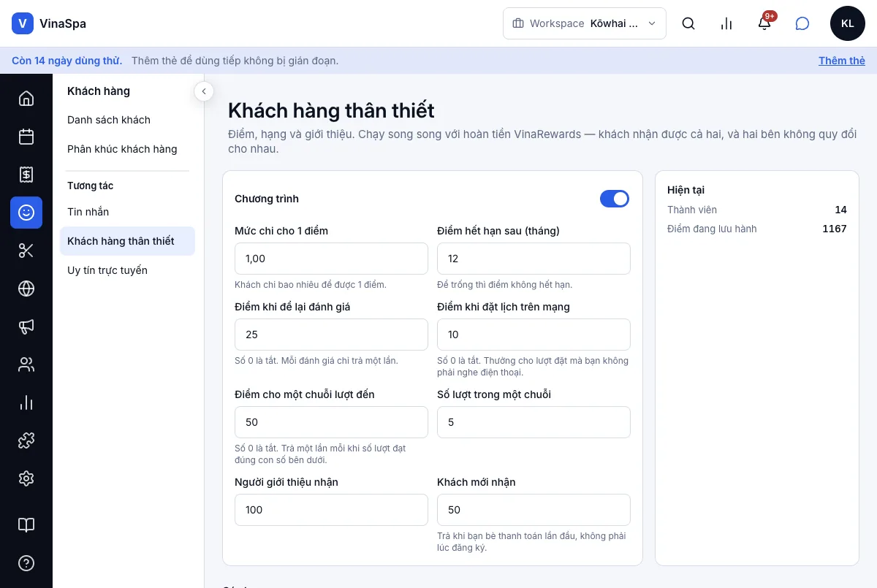The image size is (877, 588).
Task: Open the gear settings icon in sidebar
Action: pos(26,478)
